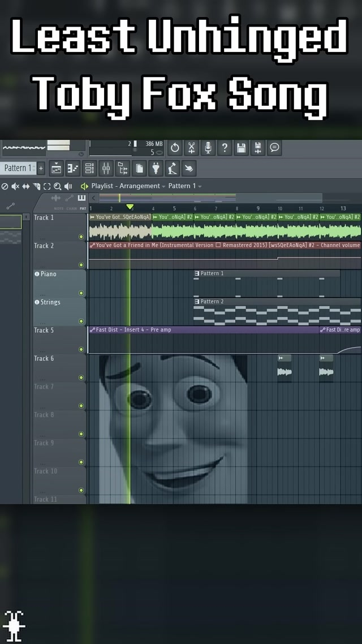Expand the Arrangement dropdown in playlist title
The width and height of the screenshot is (362, 644).
(163, 186)
